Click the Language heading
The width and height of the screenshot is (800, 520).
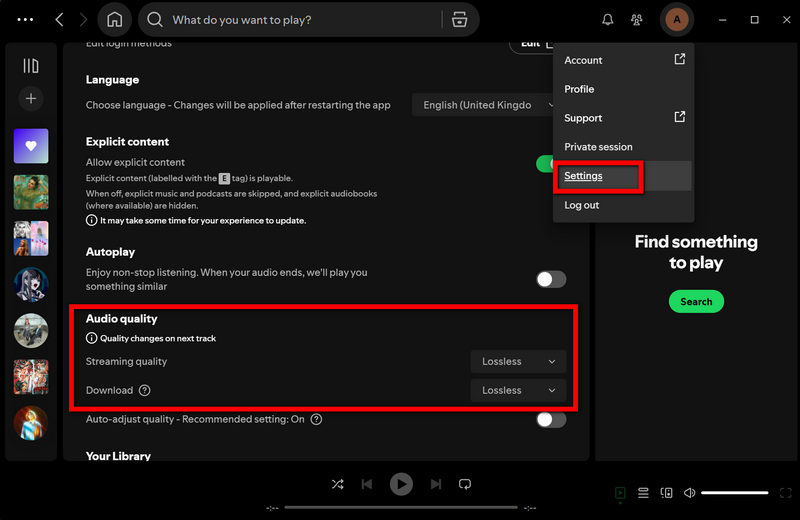coord(112,80)
